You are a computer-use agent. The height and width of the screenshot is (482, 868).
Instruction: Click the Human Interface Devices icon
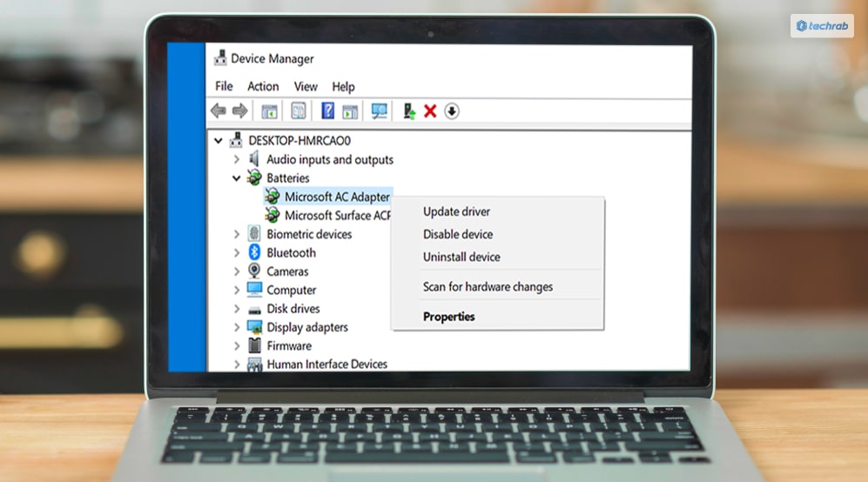click(254, 365)
